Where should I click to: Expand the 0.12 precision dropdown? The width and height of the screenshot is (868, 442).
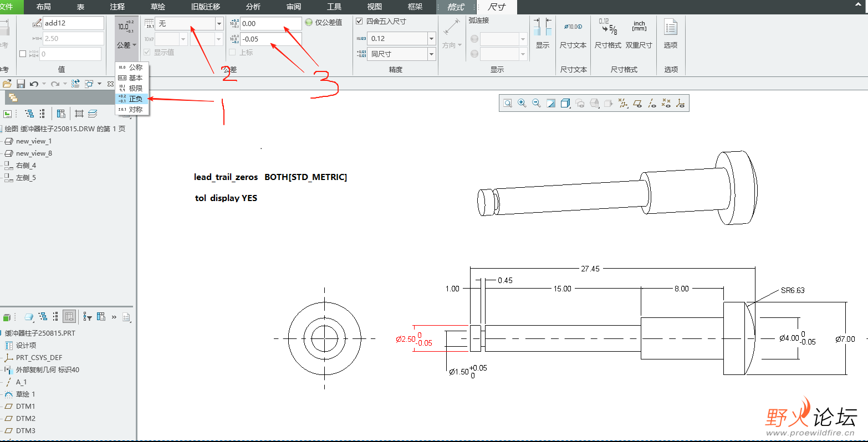[x=431, y=39]
